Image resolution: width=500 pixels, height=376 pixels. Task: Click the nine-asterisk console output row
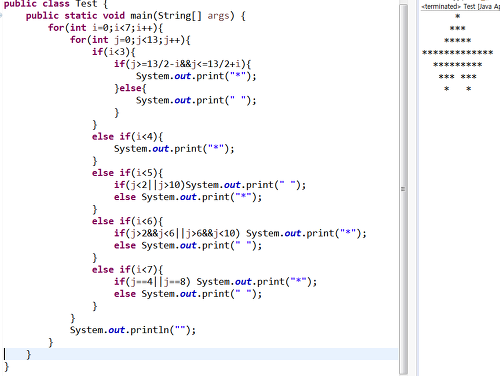pyautogui.click(x=458, y=65)
